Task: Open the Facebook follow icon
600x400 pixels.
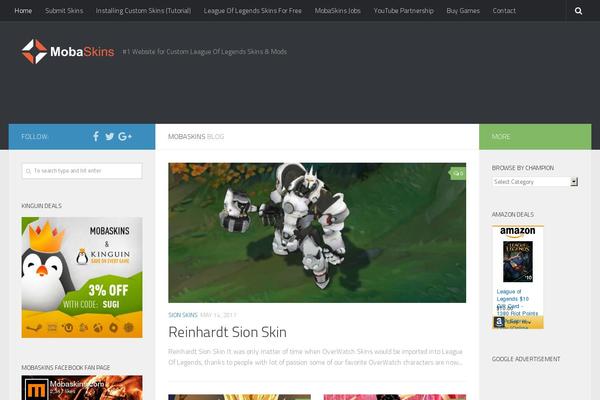Action: click(x=96, y=136)
